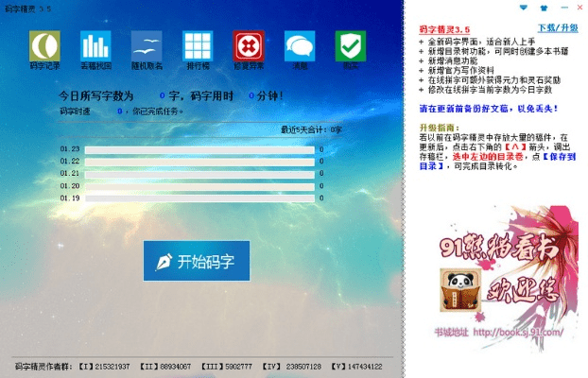Open the 消息 chat bubbles icon

(x=300, y=46)
